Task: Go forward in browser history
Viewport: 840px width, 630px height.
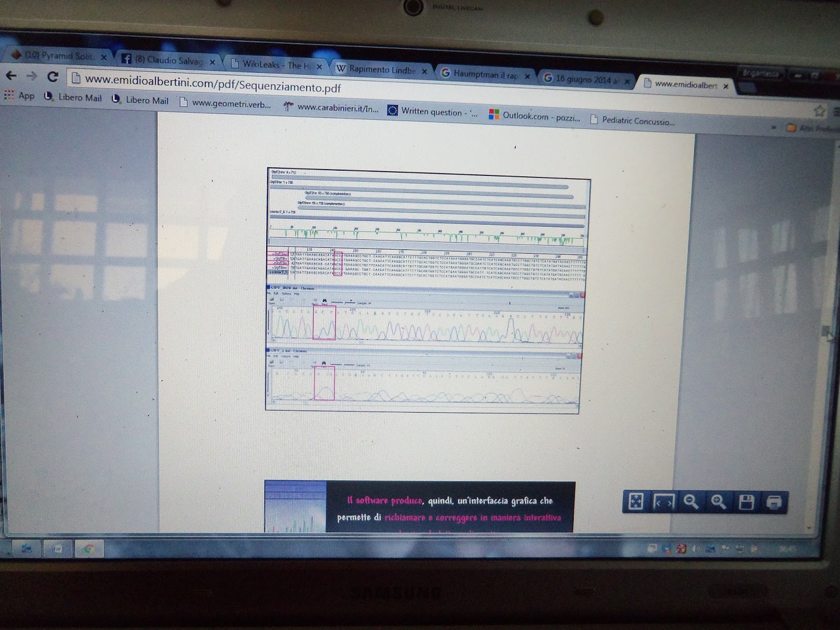Action: click(x=31, y=76)
